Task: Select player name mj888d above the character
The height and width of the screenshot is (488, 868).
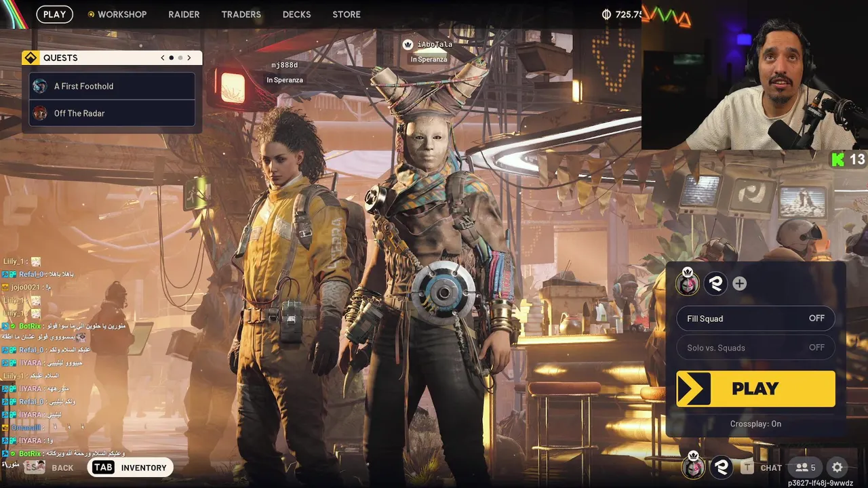Action: pyautogui.click(x=284, y=65)
